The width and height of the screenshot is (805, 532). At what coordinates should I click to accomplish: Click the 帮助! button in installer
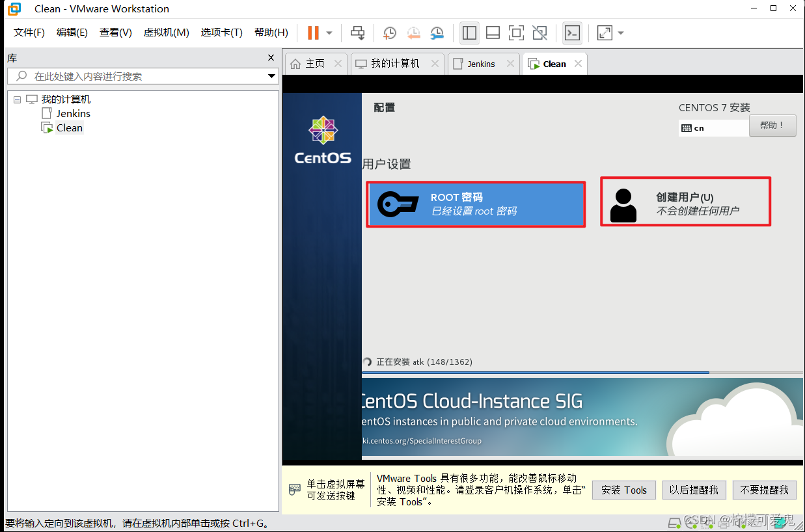coord(772,126)
